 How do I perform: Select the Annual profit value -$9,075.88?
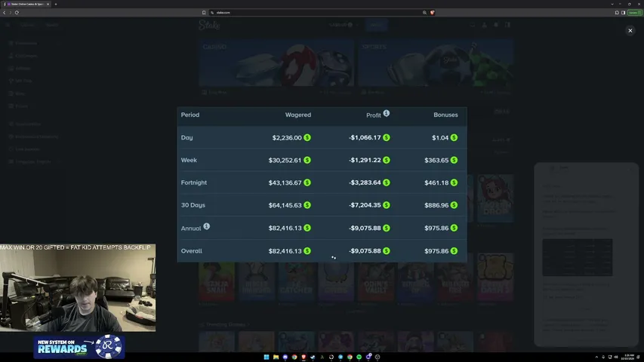[365, 228]
